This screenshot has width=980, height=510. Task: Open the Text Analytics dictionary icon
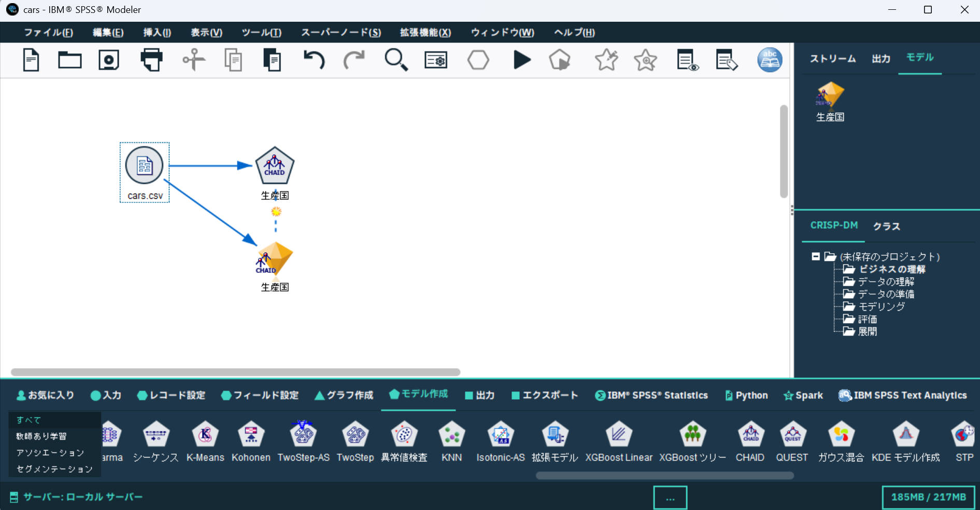click(769, 60)
